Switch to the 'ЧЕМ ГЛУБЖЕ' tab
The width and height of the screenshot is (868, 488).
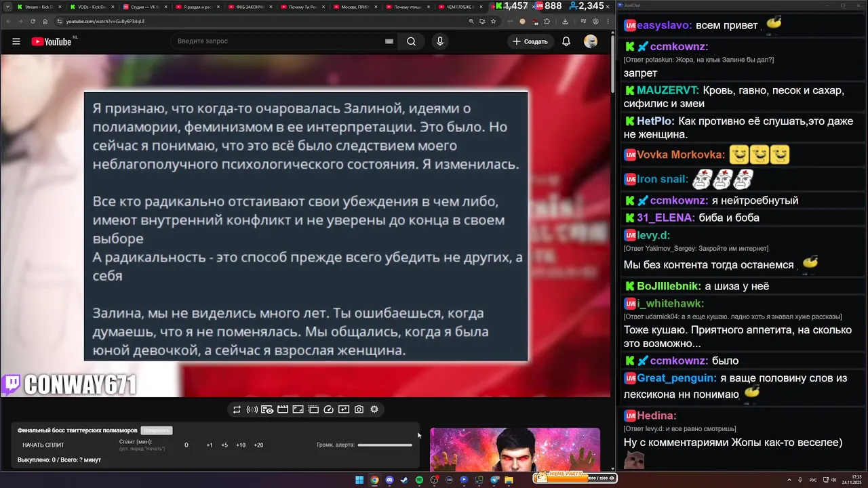click(461, 7)
